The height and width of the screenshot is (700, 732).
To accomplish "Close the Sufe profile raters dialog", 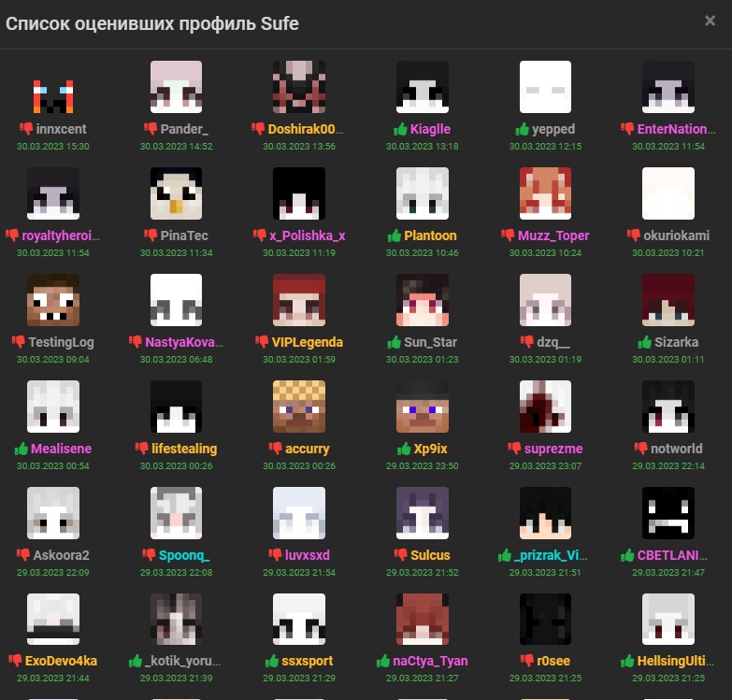I will (710, 21).
